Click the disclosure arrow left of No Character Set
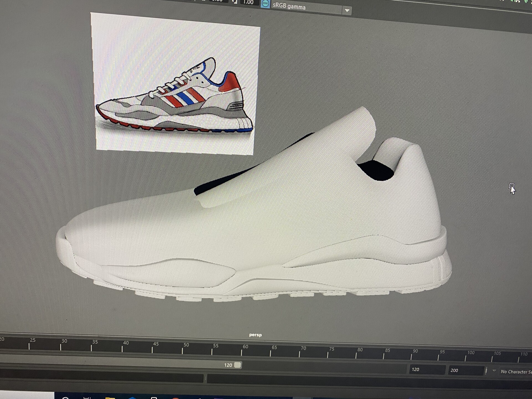Screen dimensions: 532x399 tap(494, 370)
